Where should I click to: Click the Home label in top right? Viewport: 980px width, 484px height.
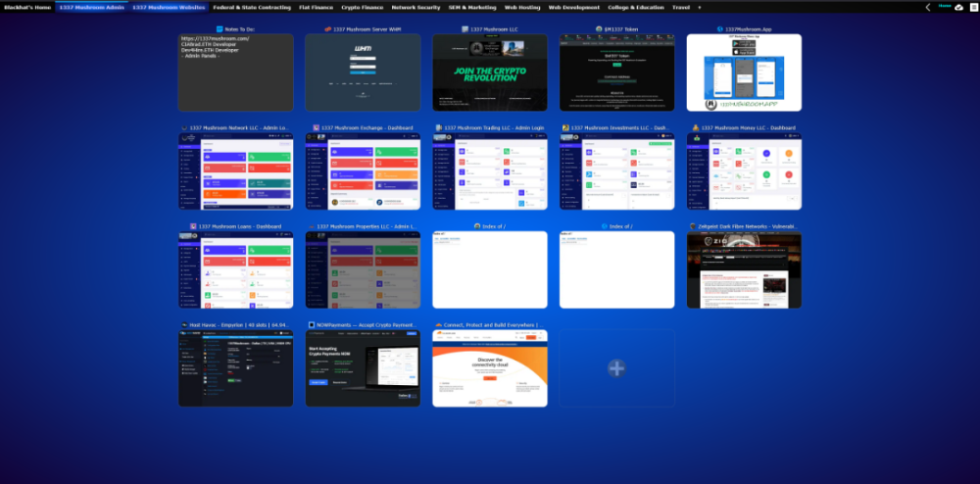pyautogui.click(x=945, y=6)
